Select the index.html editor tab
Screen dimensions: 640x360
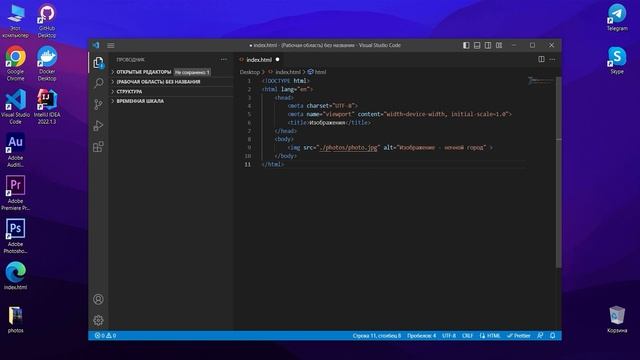click(259, 60)
